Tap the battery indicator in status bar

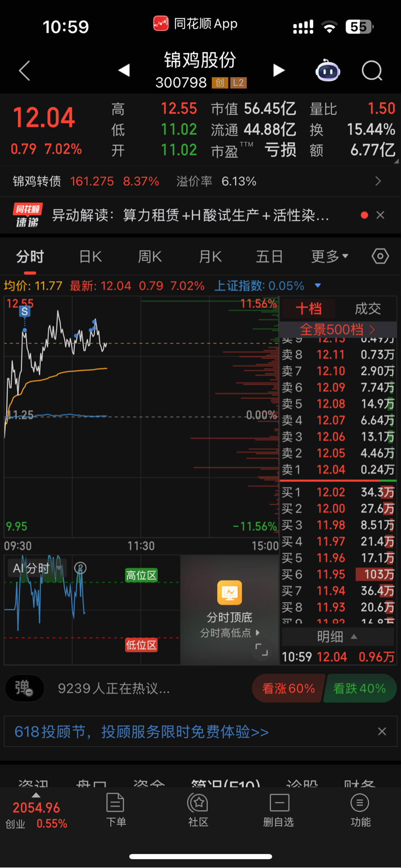[359, 27]
